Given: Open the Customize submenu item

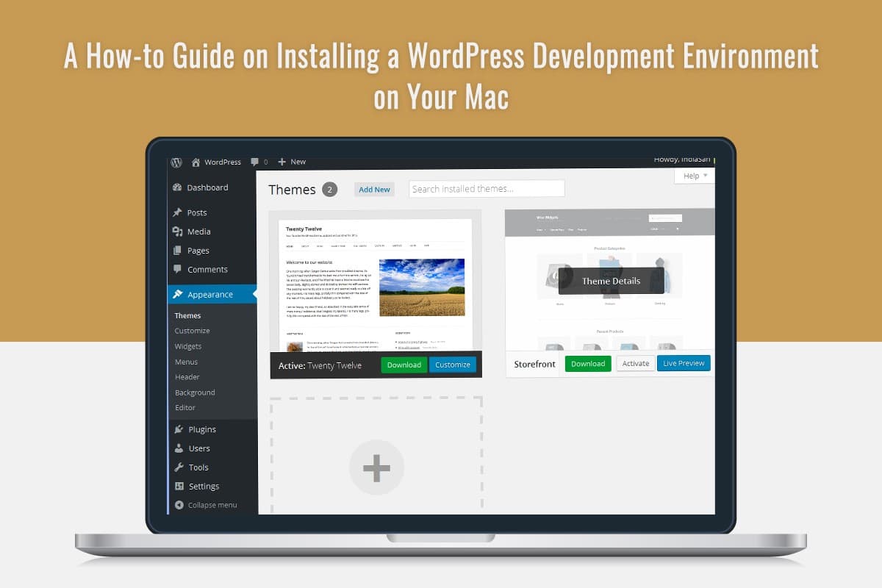Looking at the screenshot, I should tap(191, 331).
